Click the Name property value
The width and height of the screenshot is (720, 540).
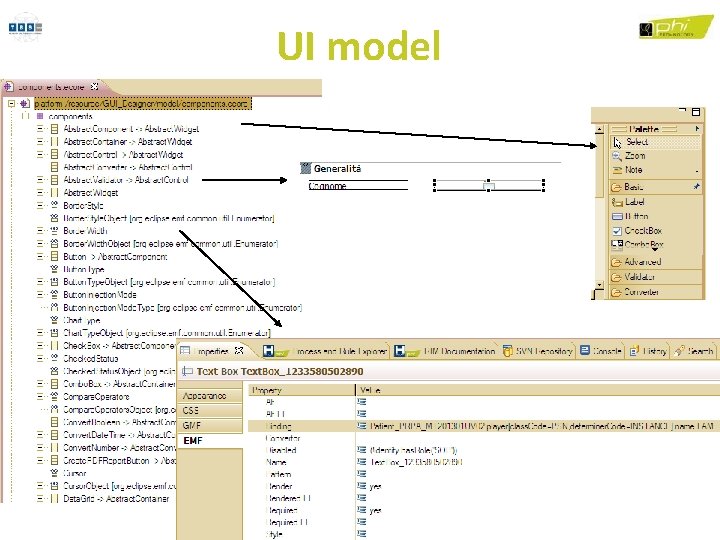point(416,462)
